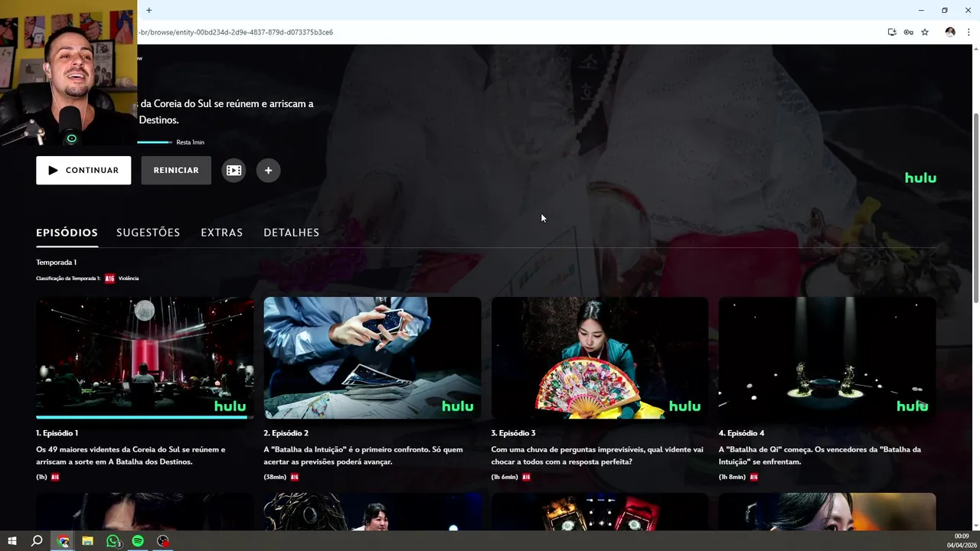Open the Detalhes tab
The image size is (980, 551).
click(x=291, y=233)
